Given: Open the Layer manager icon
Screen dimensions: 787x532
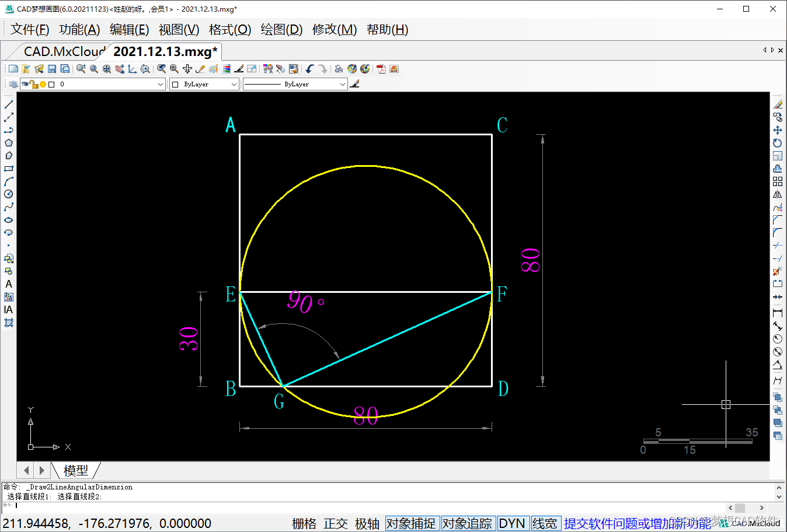Looking at the screenshot, I should (x=13, y=84).
